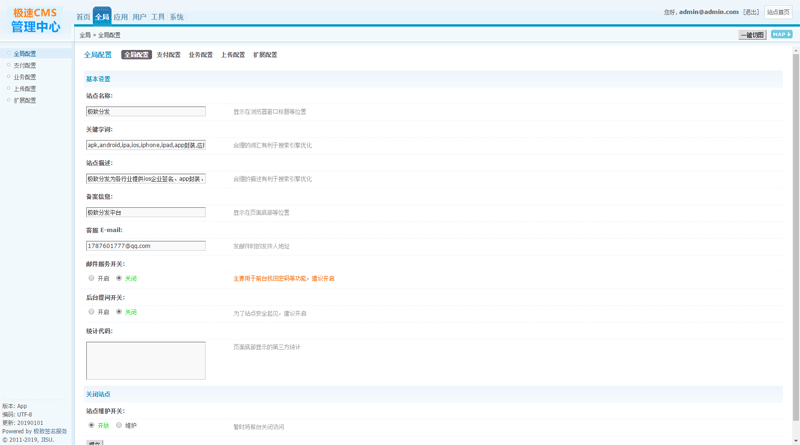Select 支付配置 in the left sidebar
This screenshot has height=445, width=800.
pos(25,65)
